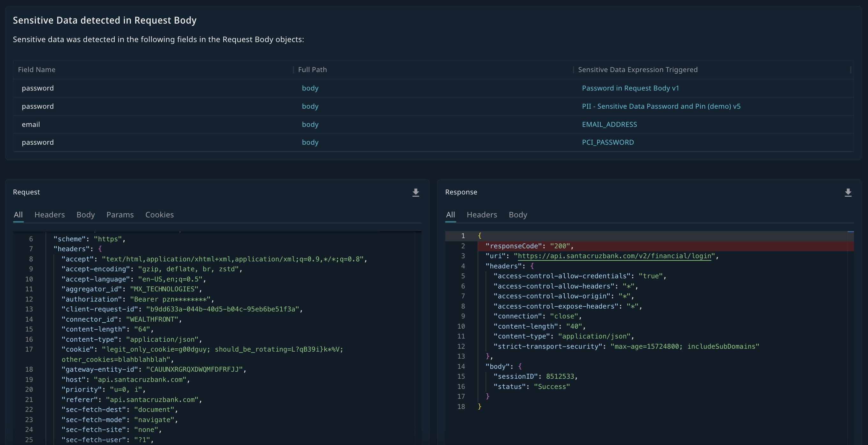The image size is (868, 445).
Task: Click the "access-control-allow-credentials" line
Action: point(580,276)
